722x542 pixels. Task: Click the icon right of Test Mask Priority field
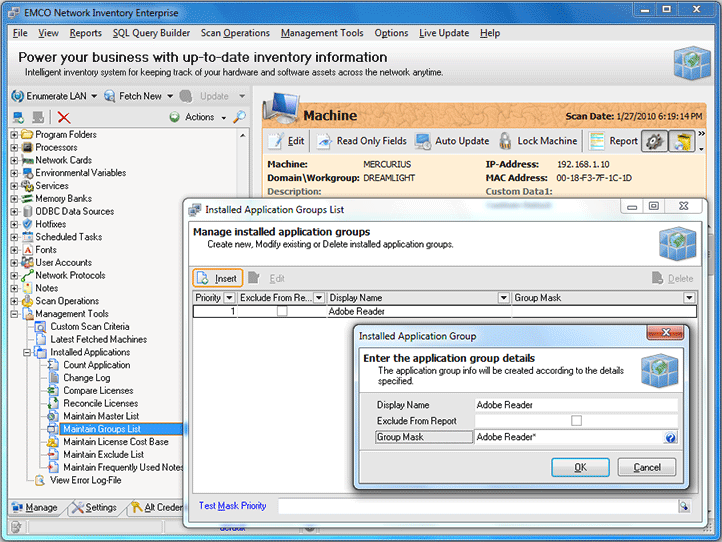(x=684, y=506)
